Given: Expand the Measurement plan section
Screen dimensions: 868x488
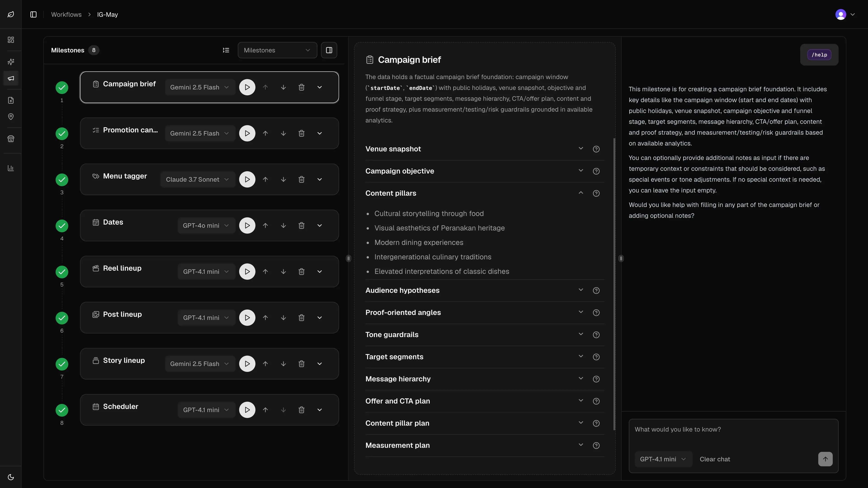Looking at the screenshot, I should 581,445.
